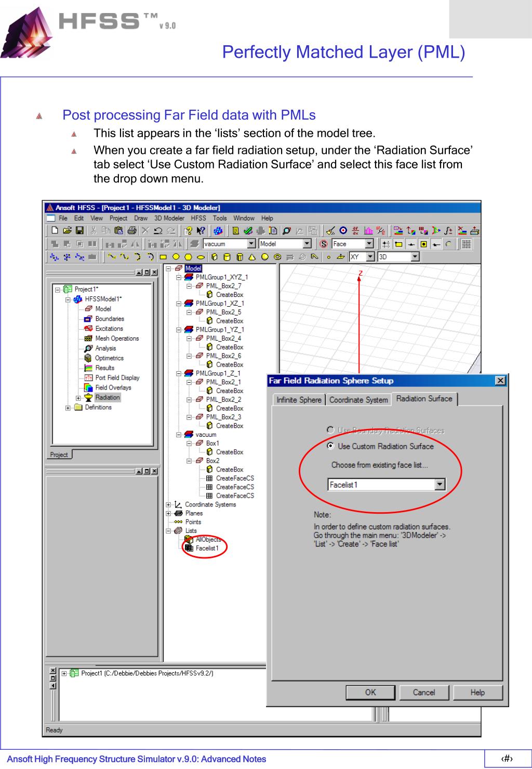Switch to the Coordinate System tab
Image resolution: width=532 pixels, height=769 pixels.
(358, 400)
